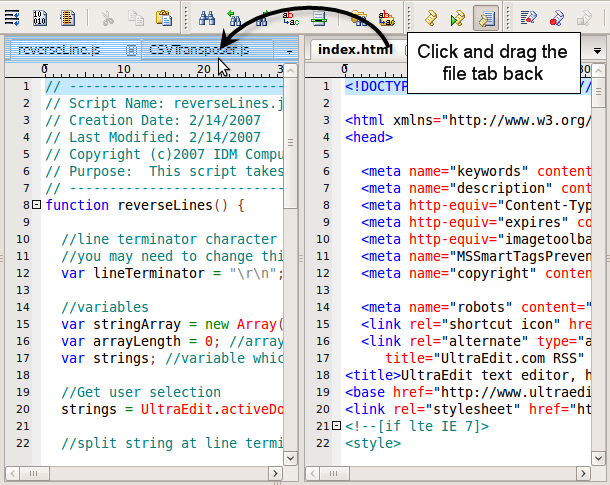Screen dimensions: 610x485
Task: Click the '<html xmlns=' line in index.html
Action: tap(468, 120)
